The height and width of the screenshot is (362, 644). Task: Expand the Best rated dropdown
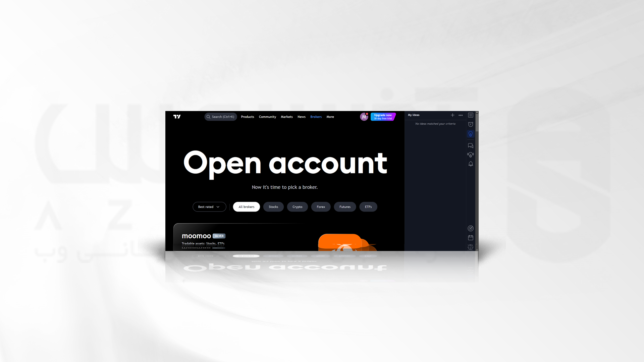point(209,206)
